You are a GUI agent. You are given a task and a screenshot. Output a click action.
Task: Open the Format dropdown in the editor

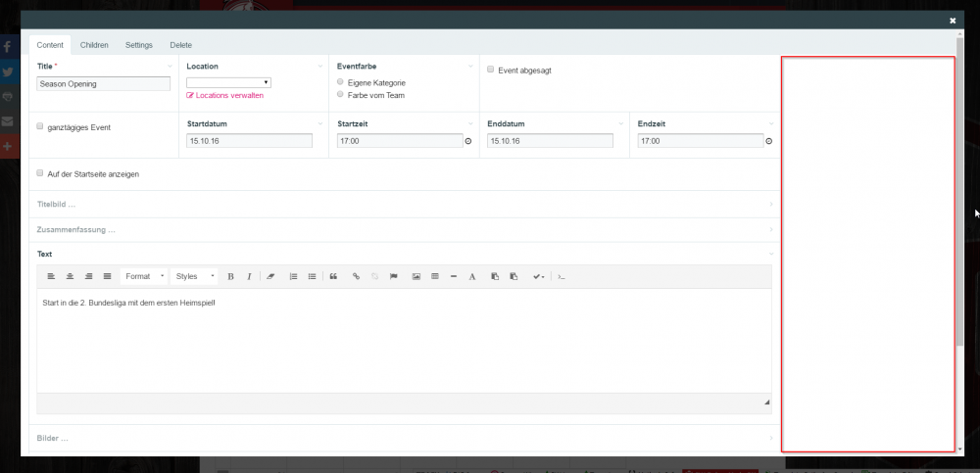pyautogui.click(x=144, y=277)
